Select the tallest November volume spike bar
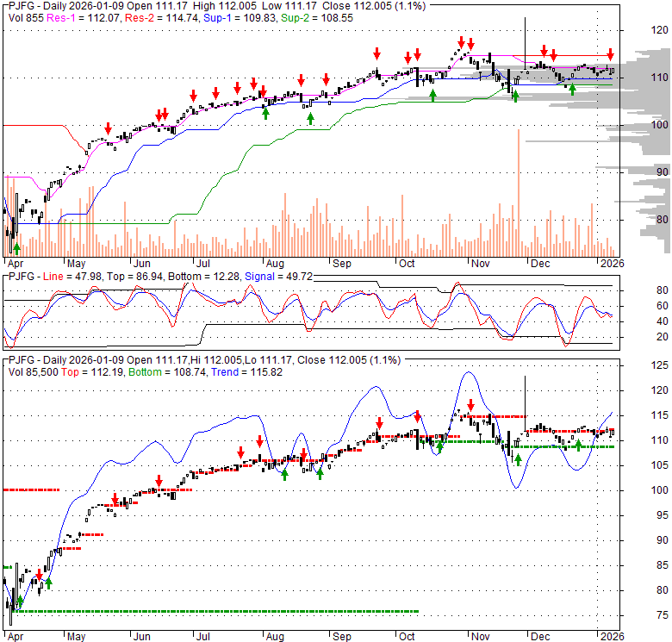Viewport: 672px width, 642px height. tap(519, 191)
